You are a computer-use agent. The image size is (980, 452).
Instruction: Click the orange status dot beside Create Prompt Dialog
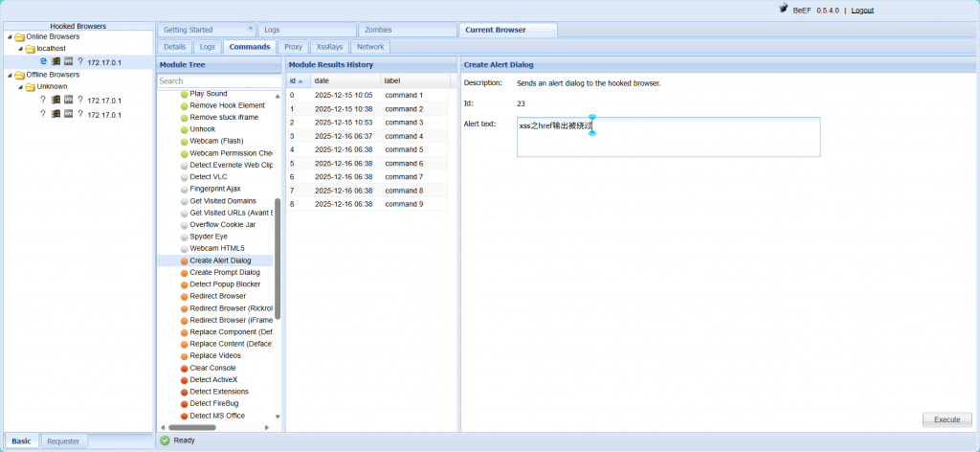click(184, 273)
